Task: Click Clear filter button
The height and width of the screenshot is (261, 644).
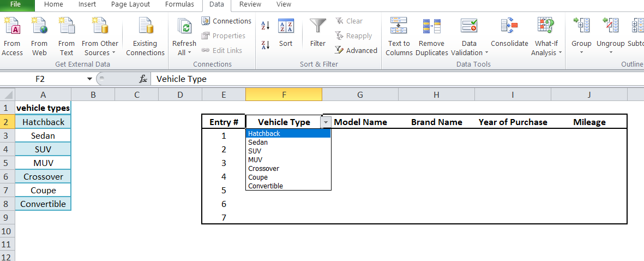Action: tap(348, 21)
